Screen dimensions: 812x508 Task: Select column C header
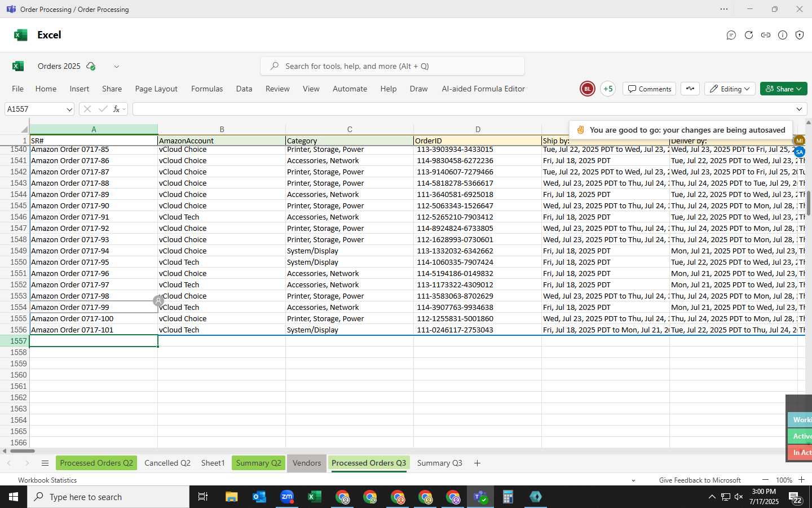coord(350,129)
